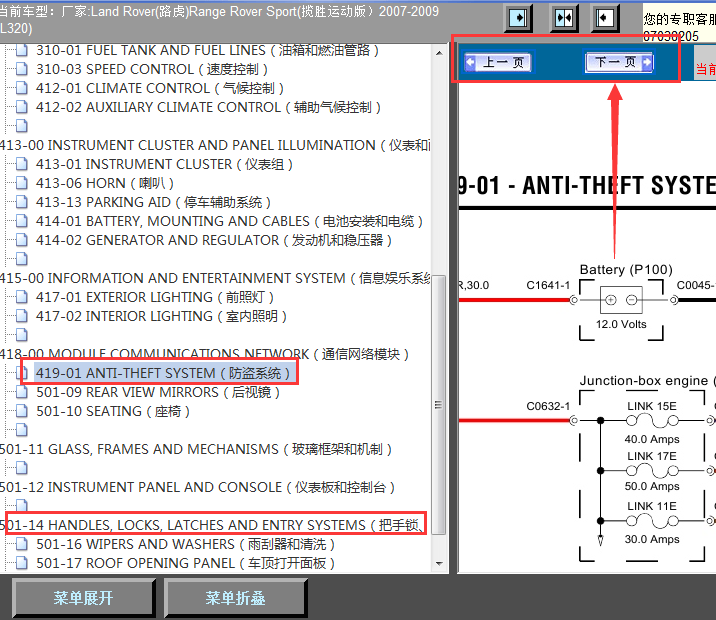Click blank page icon below 414-02 entry
This screenshot has height=620, width=716.
[21, 259]
